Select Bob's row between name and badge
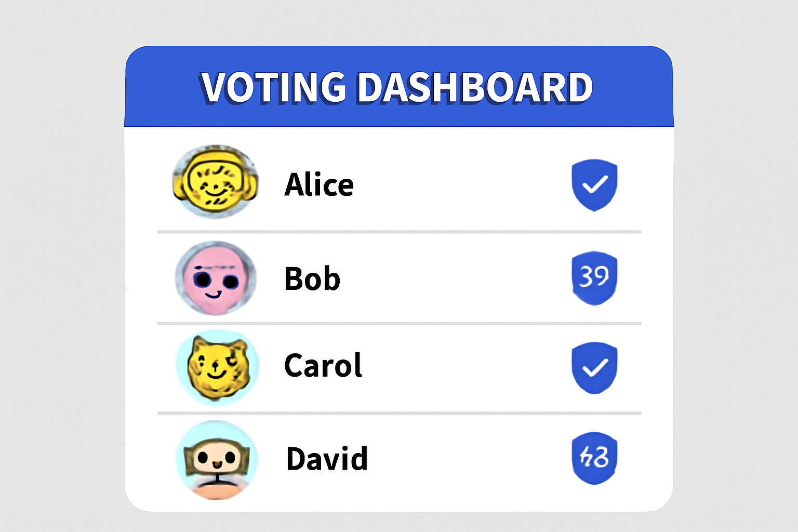The height and width of the screenshot is (532, 798). click(x=456, y=279)
